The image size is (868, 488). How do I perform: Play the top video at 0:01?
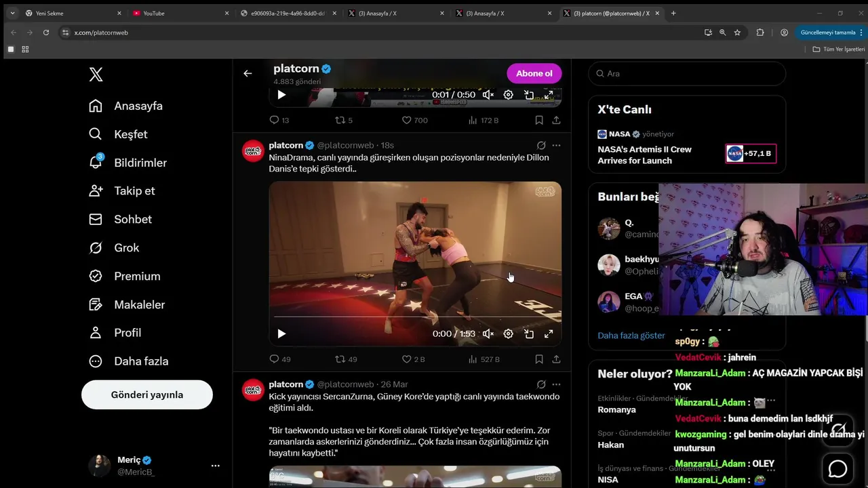(x=281, y=95)
